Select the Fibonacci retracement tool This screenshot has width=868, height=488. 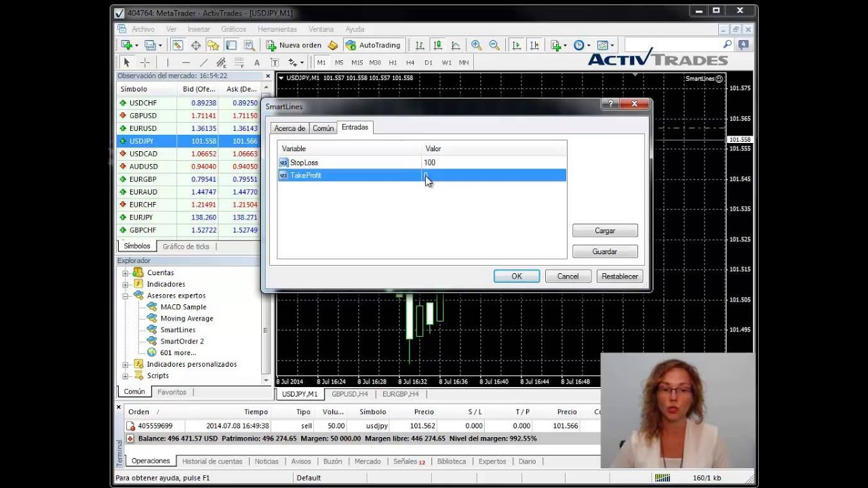[x=239, y=62]
